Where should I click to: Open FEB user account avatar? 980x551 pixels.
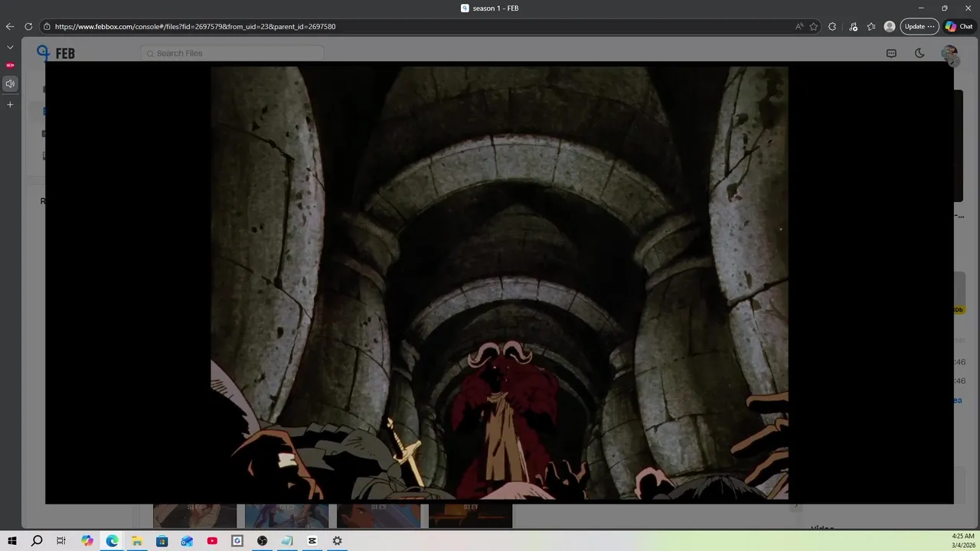(x=949, y=53)
